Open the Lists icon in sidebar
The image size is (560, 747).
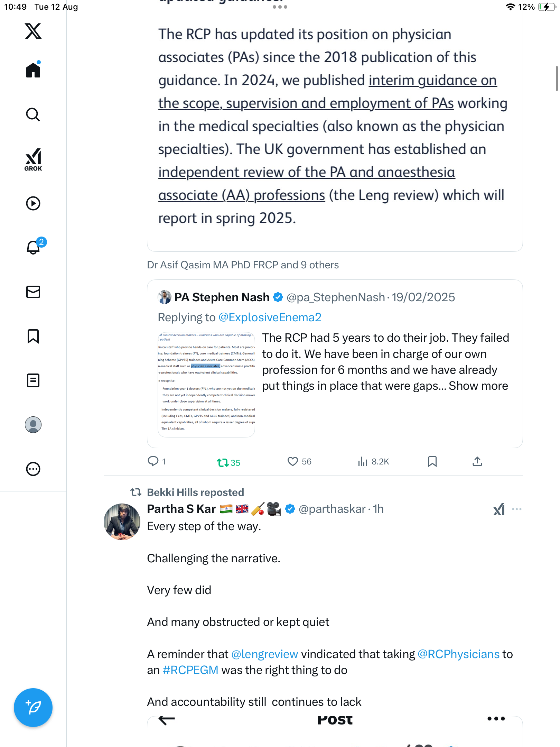pyautogui.click(x=33, y=380)
